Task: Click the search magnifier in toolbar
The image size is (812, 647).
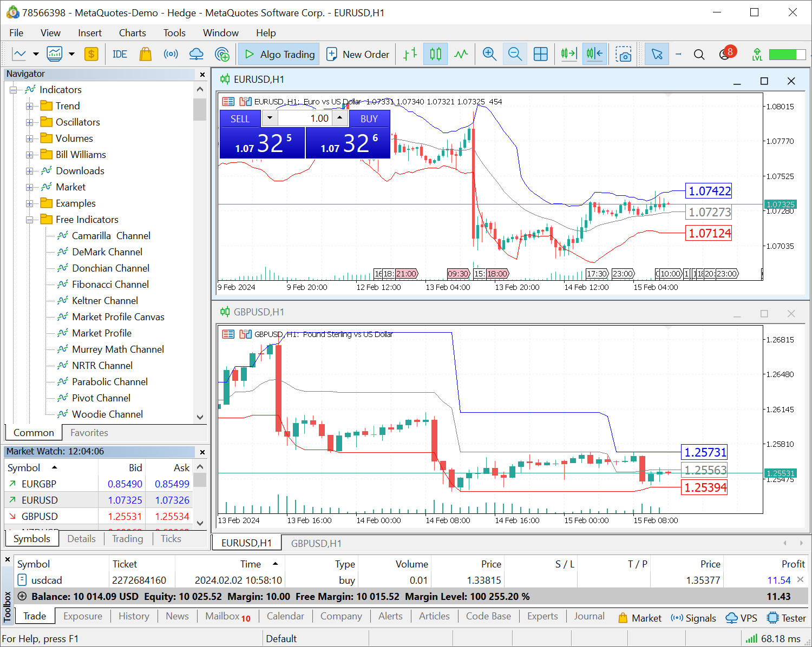Action: pos(699,54)
